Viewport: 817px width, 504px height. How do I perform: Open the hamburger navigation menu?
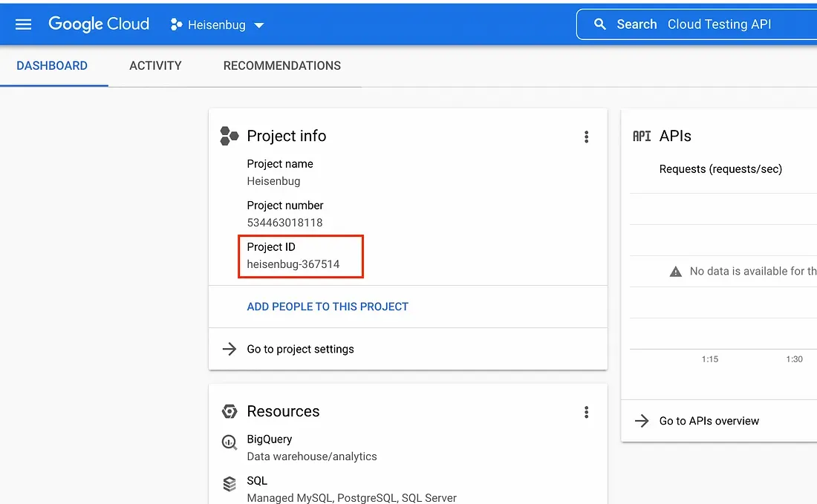pos(24,24)
